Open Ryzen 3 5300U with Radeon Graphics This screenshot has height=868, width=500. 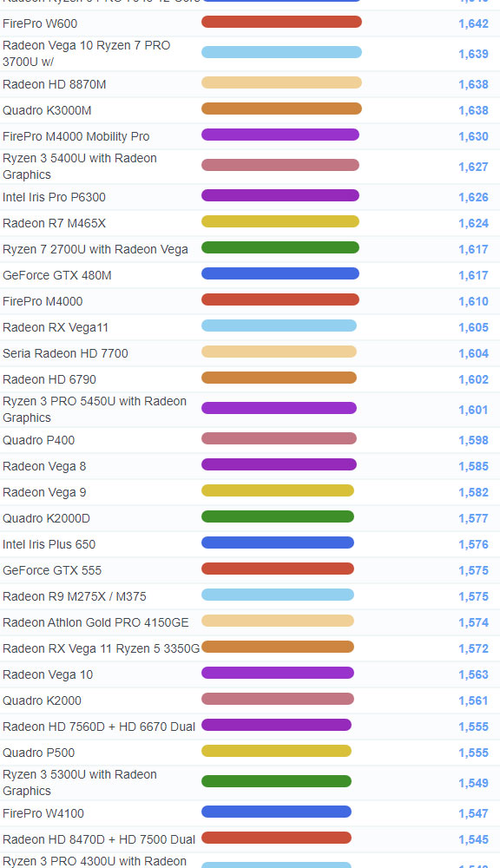click(x=80, y=783)
